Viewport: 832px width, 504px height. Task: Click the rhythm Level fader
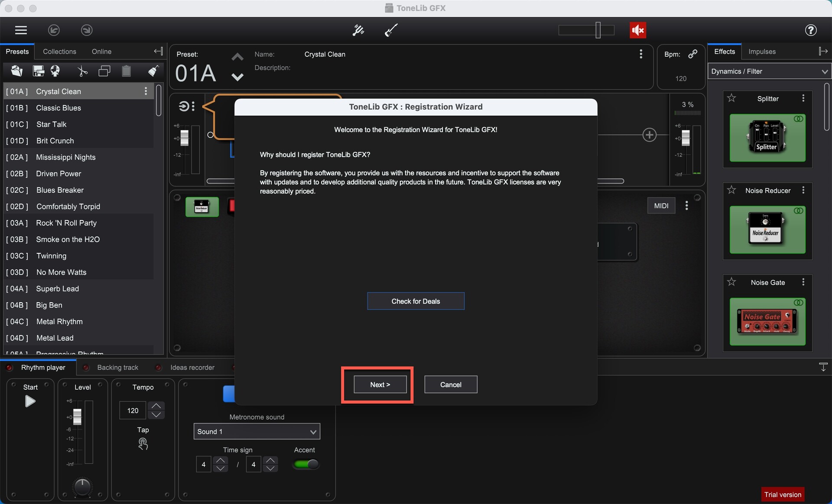(x=77, y=417)
